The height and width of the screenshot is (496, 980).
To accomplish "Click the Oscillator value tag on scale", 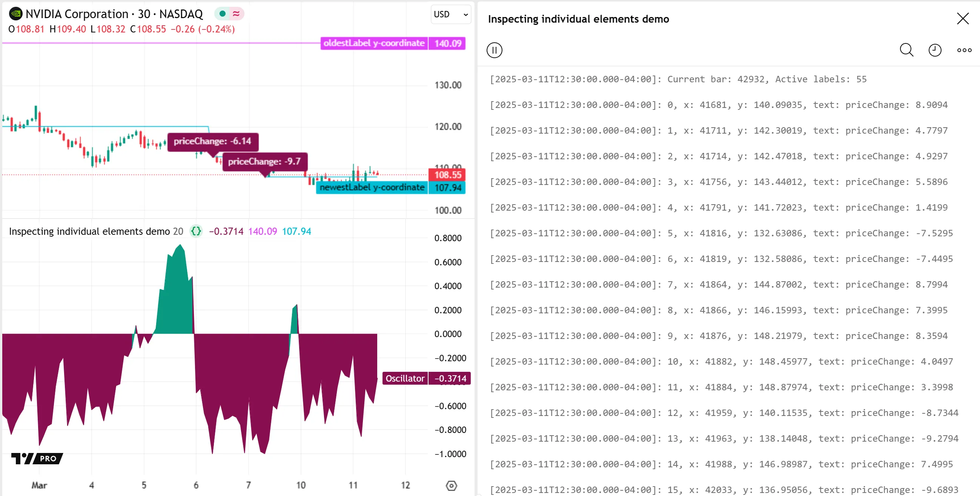I will tap(405, 378).
